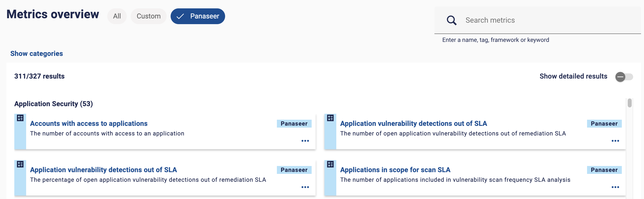Collapse Application Security (53) group

tap(54, 104)
